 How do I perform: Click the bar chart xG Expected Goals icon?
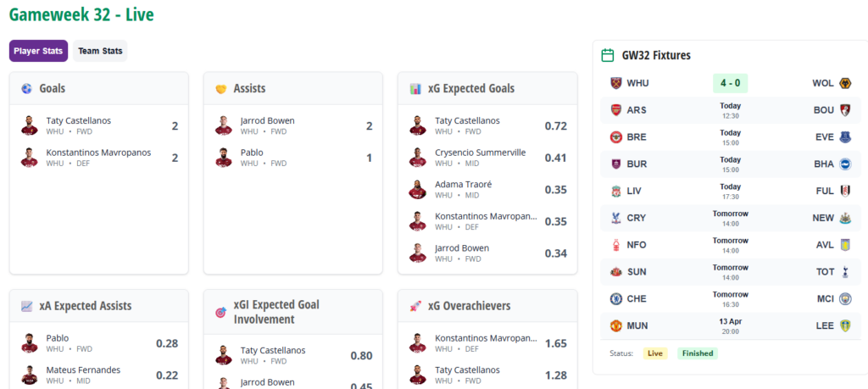pyautogui.click(x=415, y=88)
